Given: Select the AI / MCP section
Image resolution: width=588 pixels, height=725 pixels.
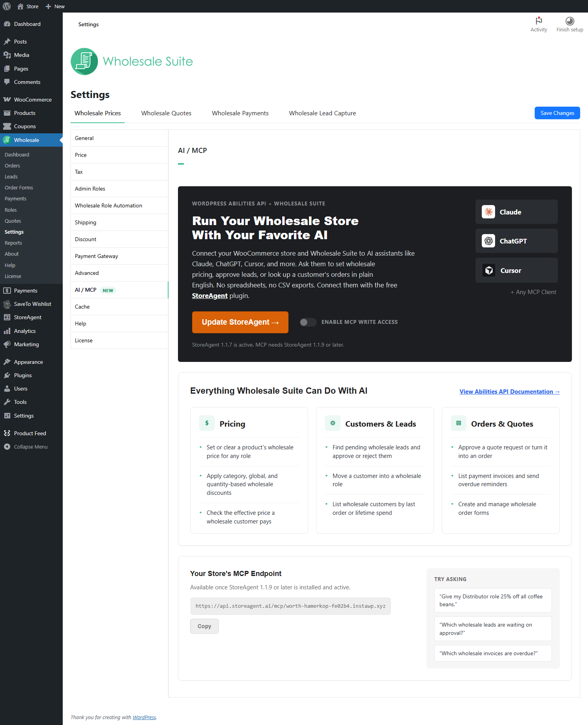Looking at the screenshot, I should coord(119,290).
